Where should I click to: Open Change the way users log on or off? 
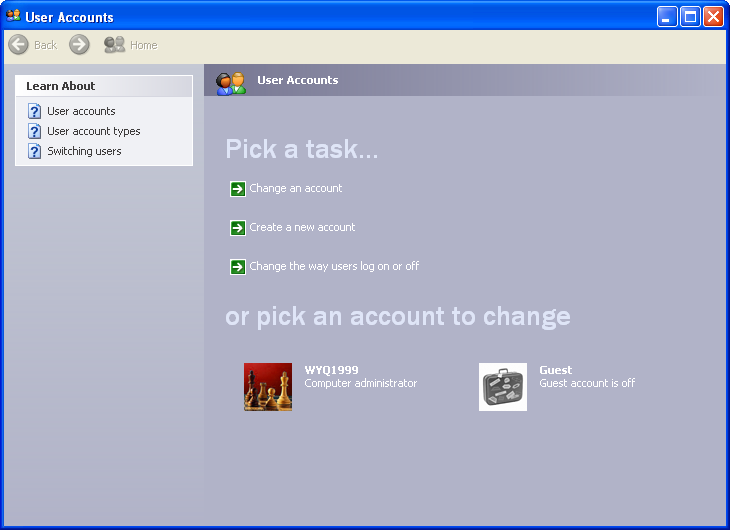pos(334,266)
